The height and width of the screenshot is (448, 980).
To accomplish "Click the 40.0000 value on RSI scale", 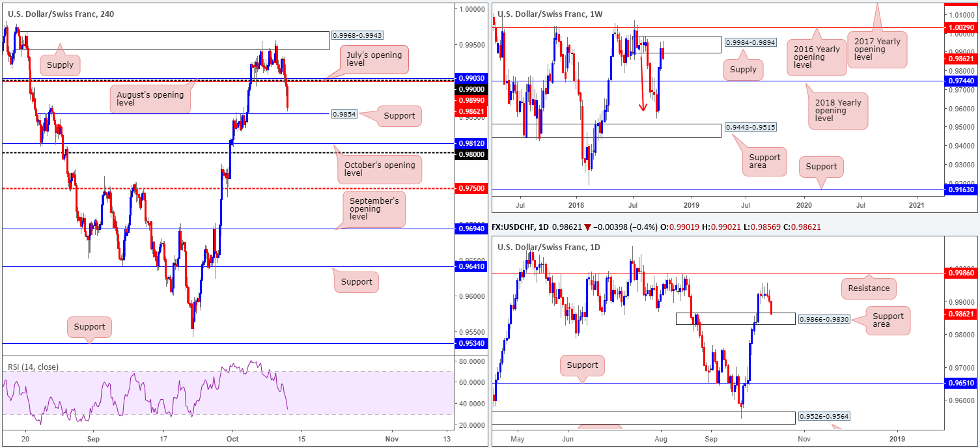I will click(x=473, y=404).
